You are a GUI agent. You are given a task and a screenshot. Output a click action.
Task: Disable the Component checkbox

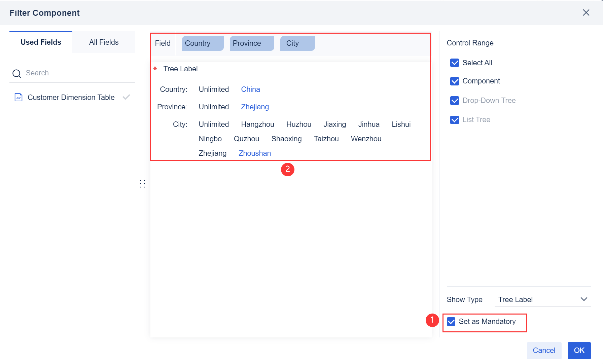pos(455,81)
